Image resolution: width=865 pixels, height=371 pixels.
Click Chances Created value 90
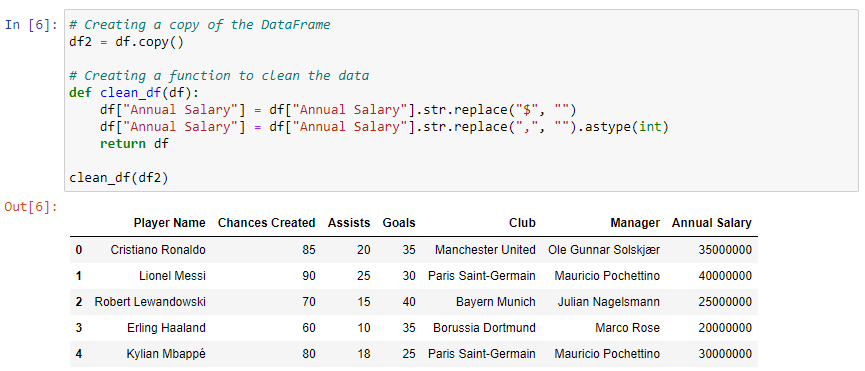pyautogui.click(x=309, y=276)
